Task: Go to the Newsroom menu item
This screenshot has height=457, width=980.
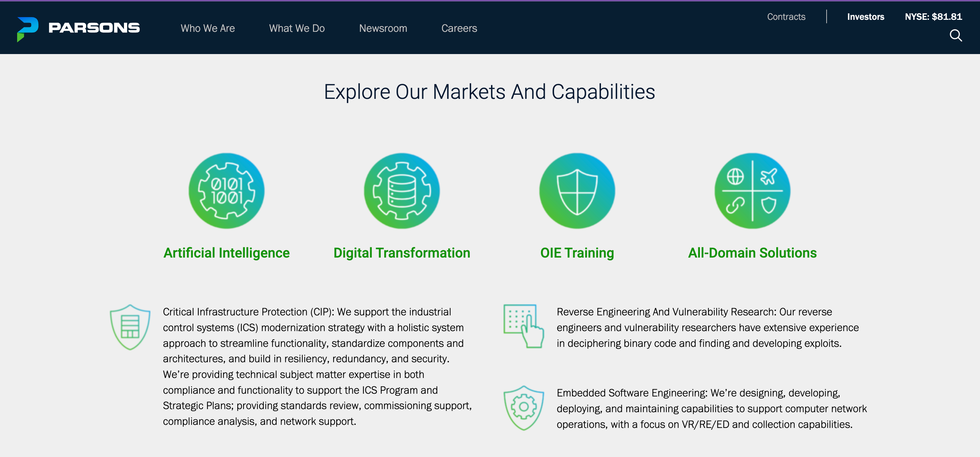Action: [x=383, y=28]
